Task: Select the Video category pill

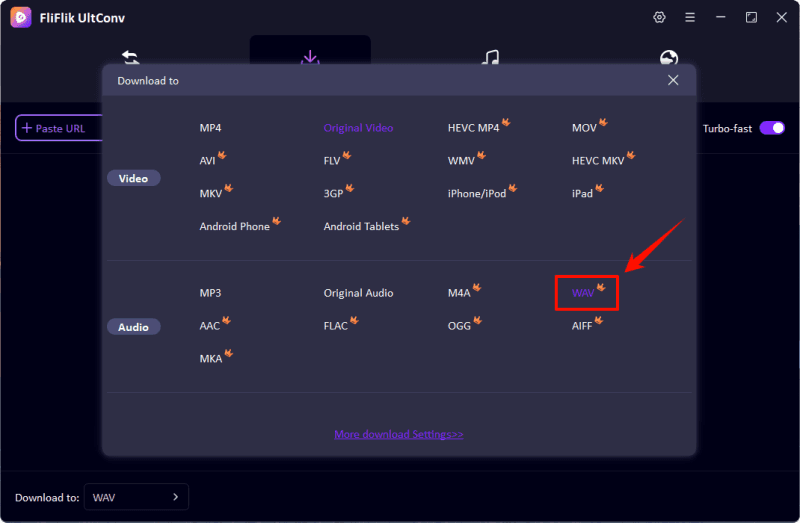Action: (x=134, y=178)
